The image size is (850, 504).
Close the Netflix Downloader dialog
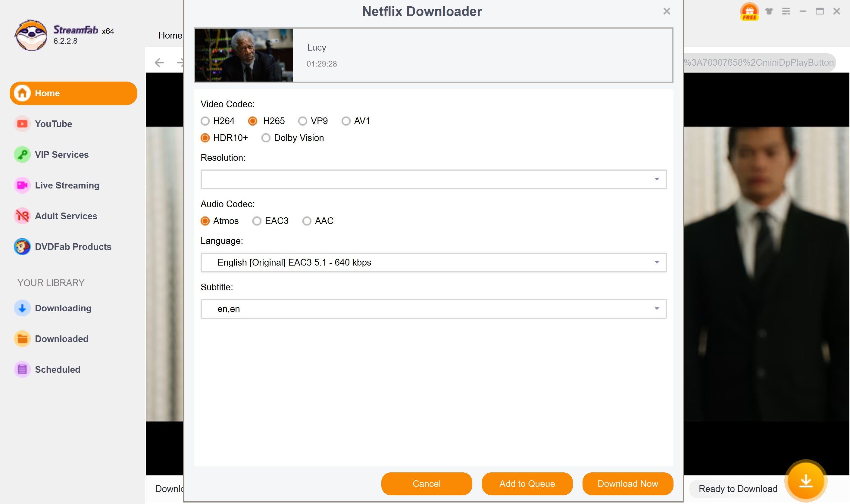tap(667, 11)
